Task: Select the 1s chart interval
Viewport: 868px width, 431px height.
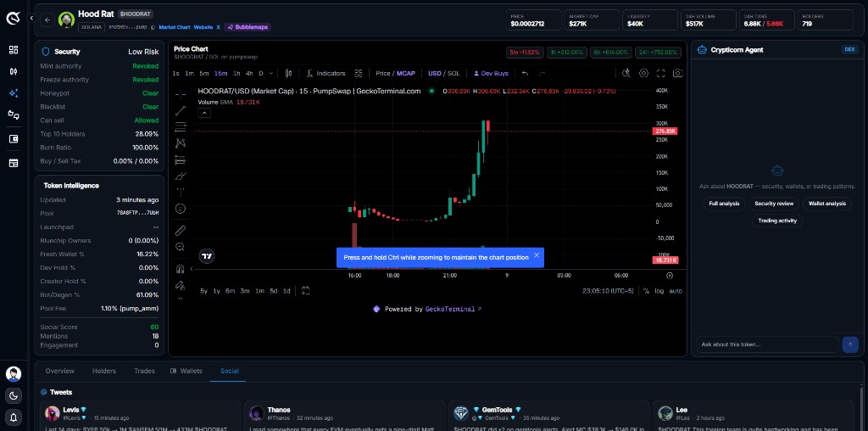Action: [x=176, y=73]
